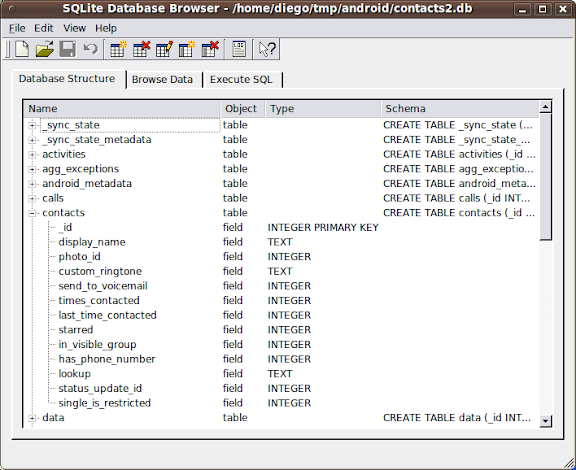Expand the _sync_state_metadata table node
This screenshot has height=470, width=576.
point(32,140)
